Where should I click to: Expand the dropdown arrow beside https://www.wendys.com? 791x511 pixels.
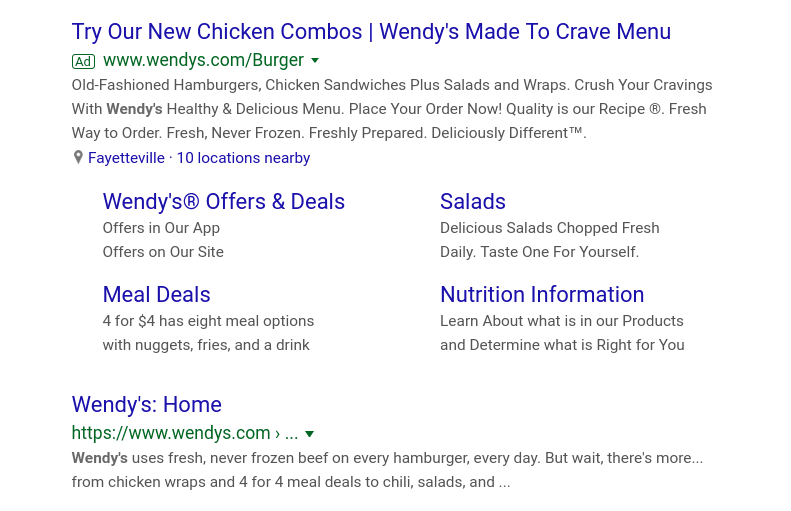[310, 434]
